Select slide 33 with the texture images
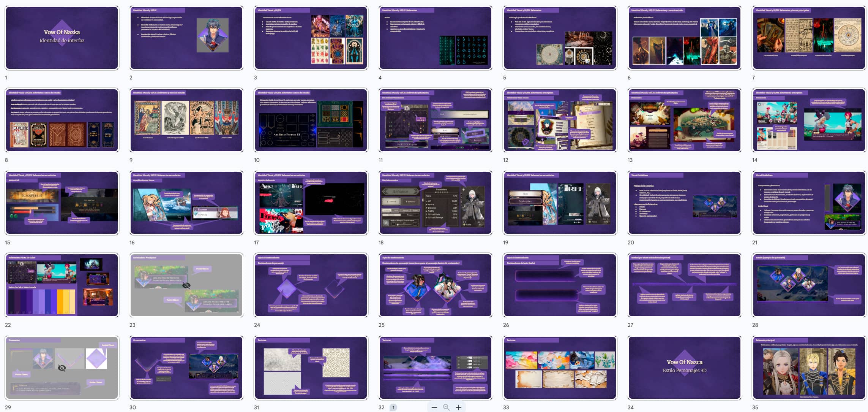868x412 pixels. [x=560, y=368]
